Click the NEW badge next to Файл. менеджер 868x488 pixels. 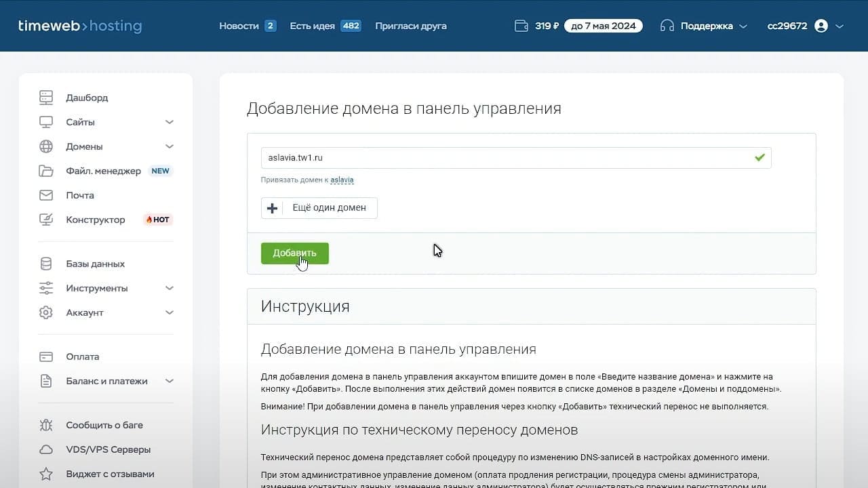point(161,171)
